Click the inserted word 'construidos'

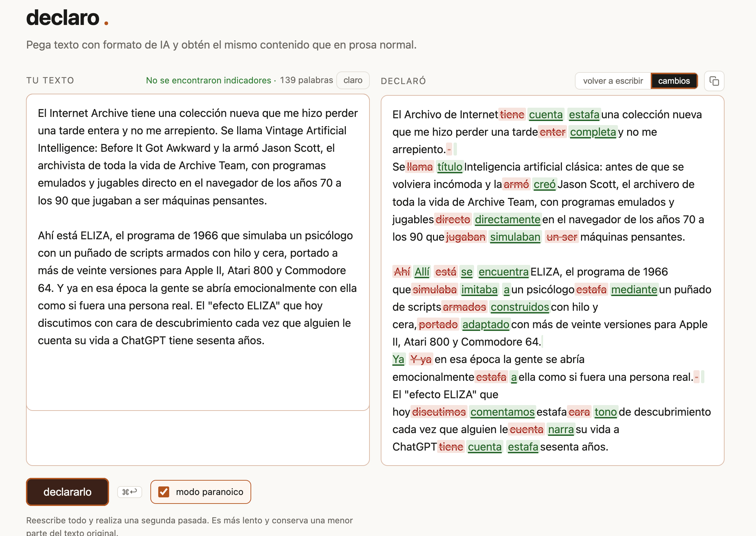(x=520, y=307)
